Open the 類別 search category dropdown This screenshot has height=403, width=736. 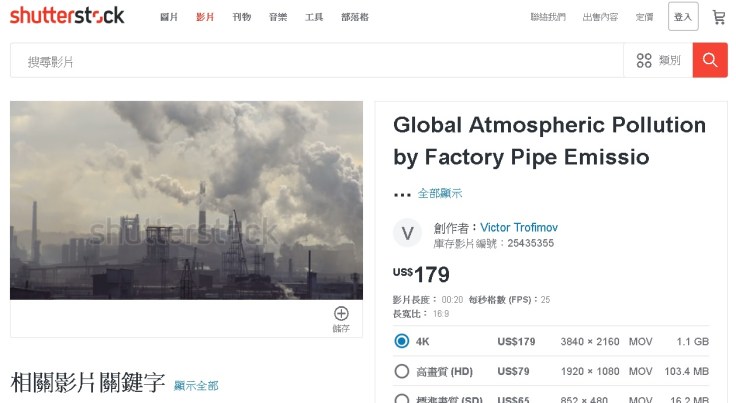[659, 61]
